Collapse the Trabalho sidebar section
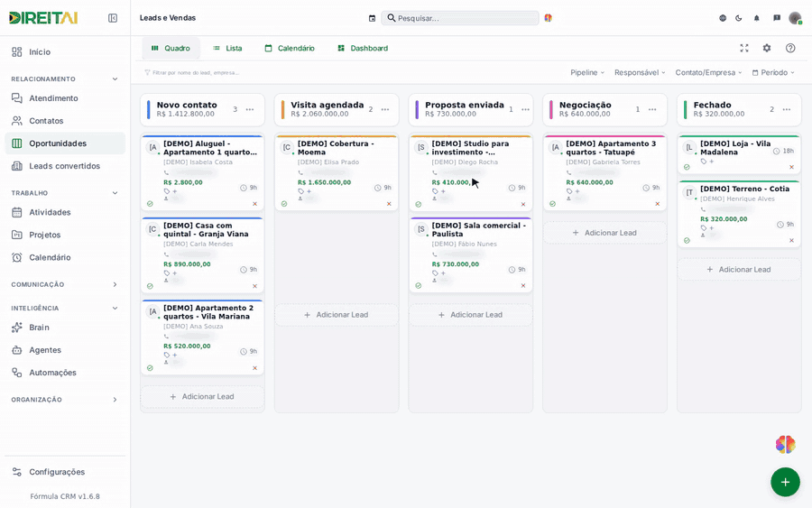This screenshot has height=508, width=812. pyautogui.click(x=115, y=193)
